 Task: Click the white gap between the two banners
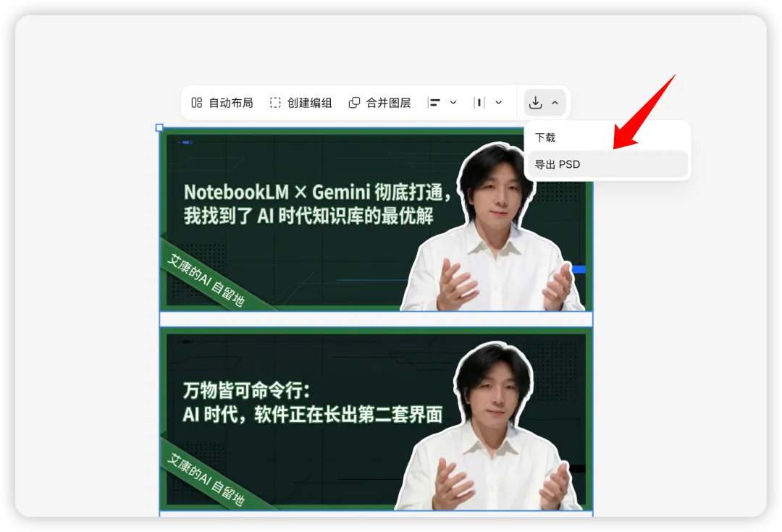(376, 320)
